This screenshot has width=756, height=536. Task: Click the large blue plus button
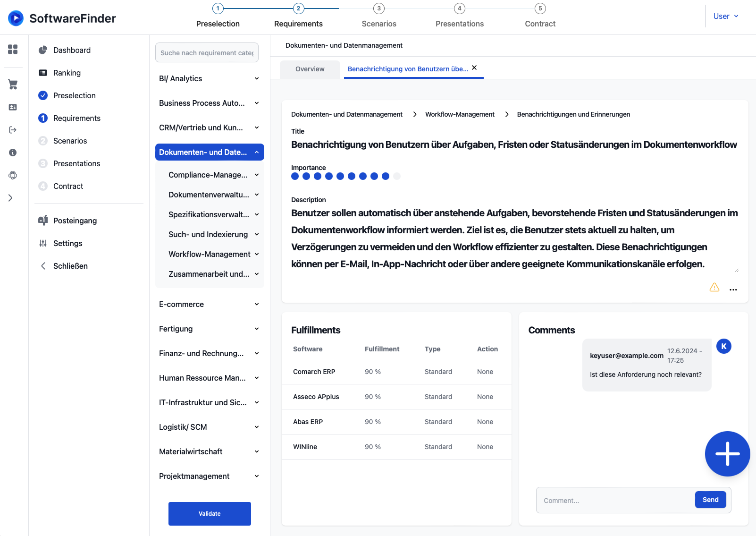coord(727,454)
